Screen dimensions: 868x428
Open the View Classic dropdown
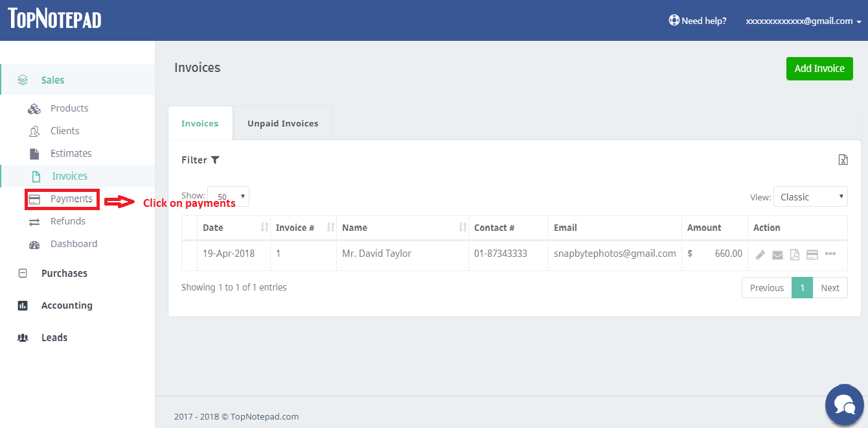[810, 197]
